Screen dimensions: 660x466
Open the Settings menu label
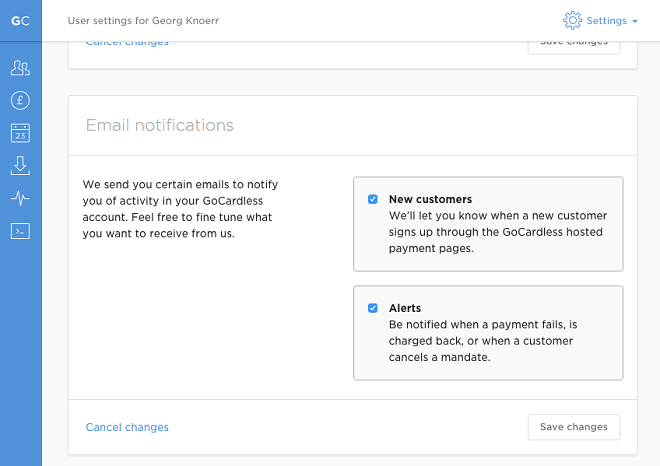pyautogui.click(x=606, y=20)
